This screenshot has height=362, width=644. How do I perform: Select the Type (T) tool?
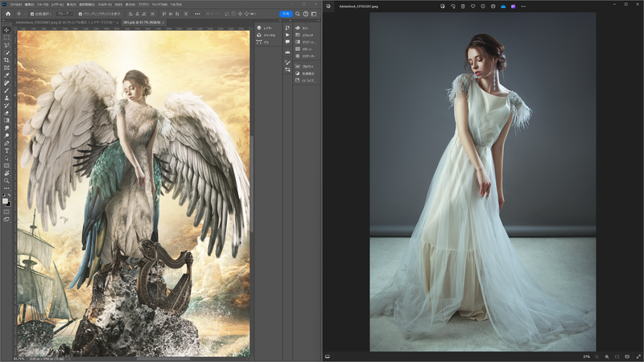pyautogui.click(x=6, y=150)
